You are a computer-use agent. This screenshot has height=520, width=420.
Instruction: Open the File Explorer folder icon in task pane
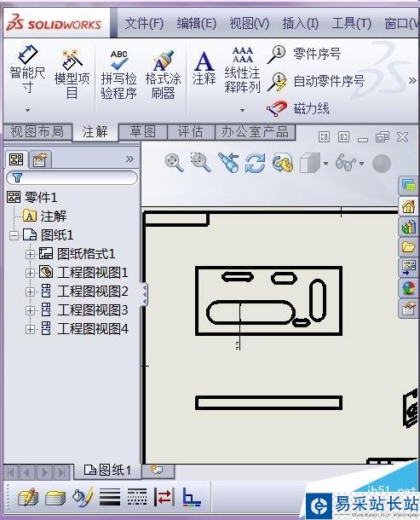408,247
